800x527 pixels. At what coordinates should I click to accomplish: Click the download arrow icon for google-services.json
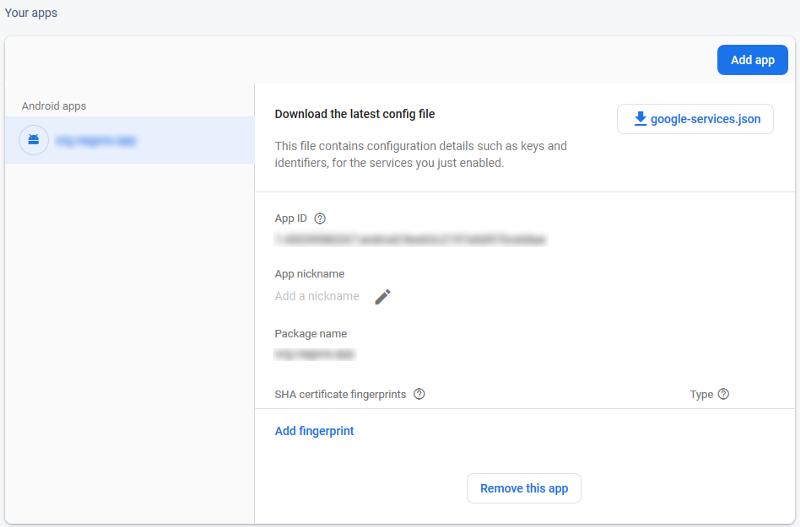click(640, 119)
